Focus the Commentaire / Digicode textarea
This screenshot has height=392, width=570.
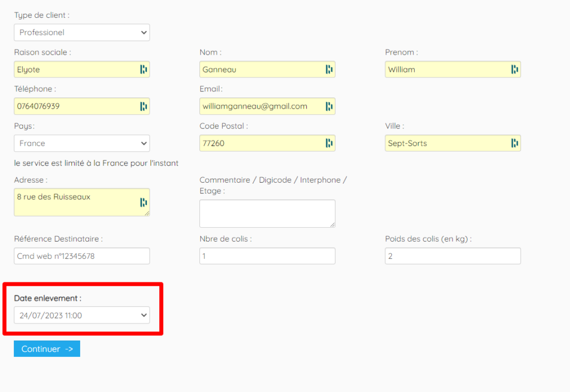pyautogui.click(x=267, y=213)
